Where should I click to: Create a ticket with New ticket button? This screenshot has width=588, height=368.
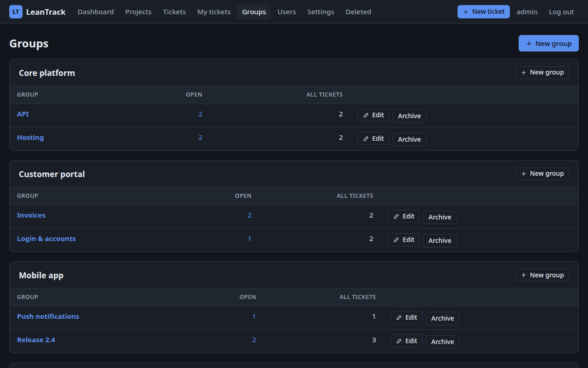[x=484, y=12]
